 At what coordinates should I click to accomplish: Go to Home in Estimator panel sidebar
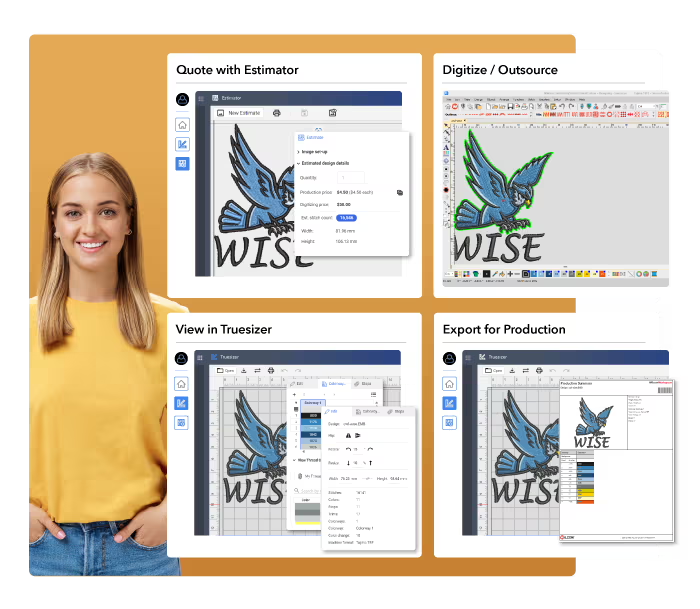click(x=182, y=125)
